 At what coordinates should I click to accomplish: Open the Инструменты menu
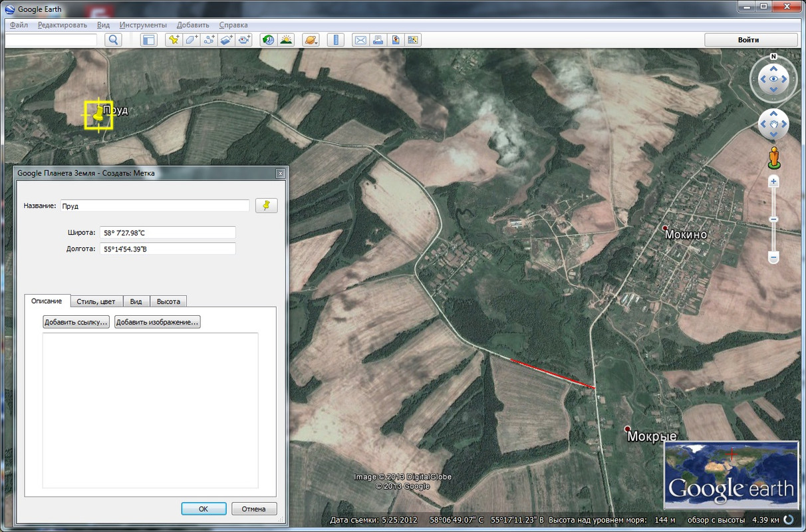(143, 25)
